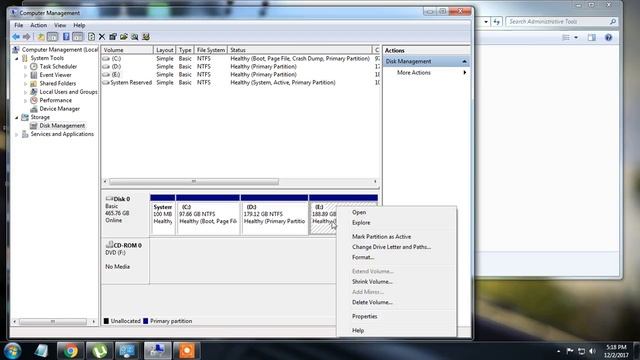
Task: Click the Shared Folders icon
Action: [34, 83]
